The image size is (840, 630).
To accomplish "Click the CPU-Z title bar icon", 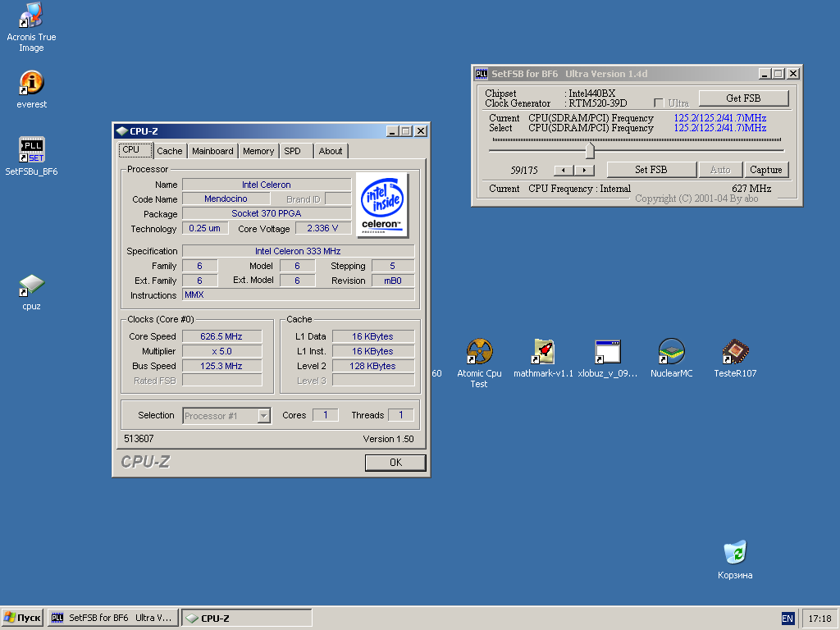I will point(122,131).
